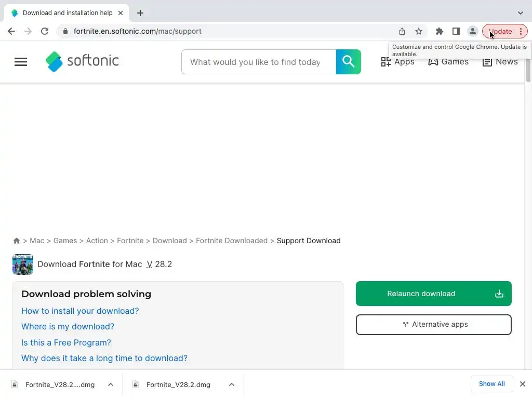The height and width of the screenshot is (399, 532).
Task: Go to the home breadcrumb icon
Action: [16, 241]
